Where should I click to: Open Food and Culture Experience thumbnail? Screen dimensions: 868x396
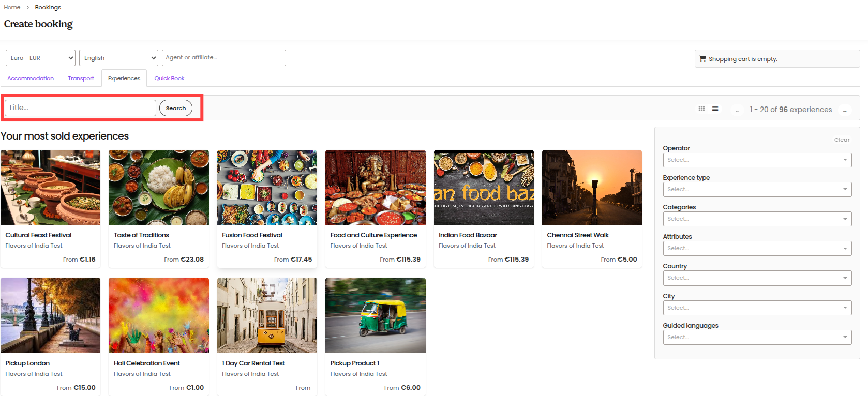[376, 187]
